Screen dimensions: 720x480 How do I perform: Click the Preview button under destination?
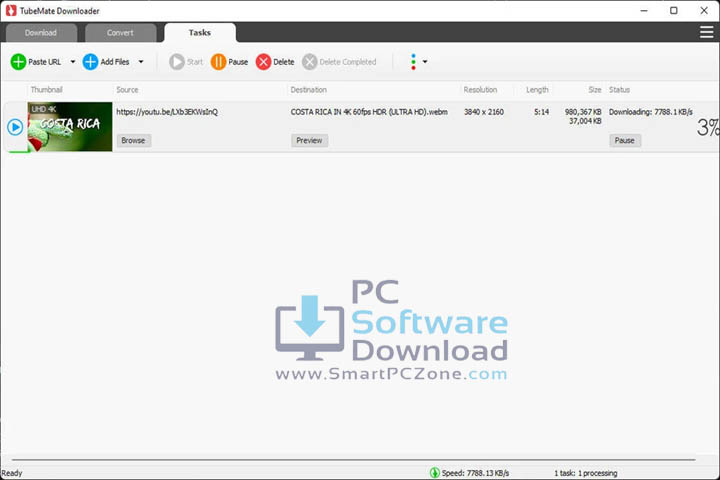[x=309, y=141]
